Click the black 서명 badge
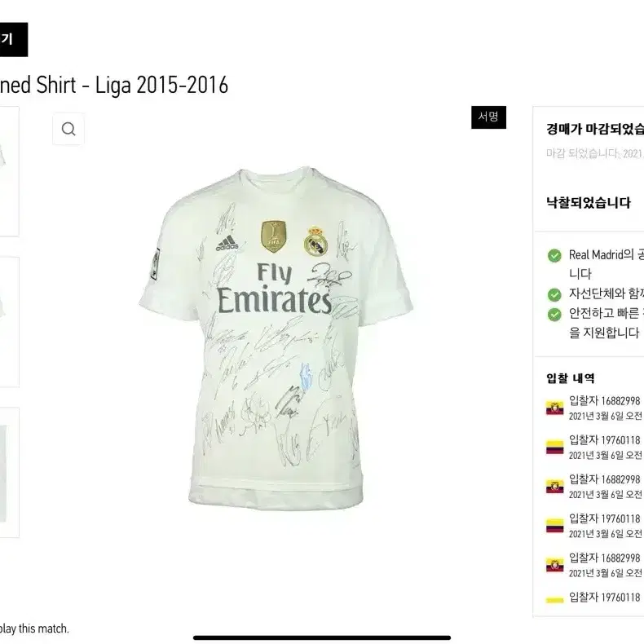The image size is (644, 644). pyautogui.click(x=488, y=117)
